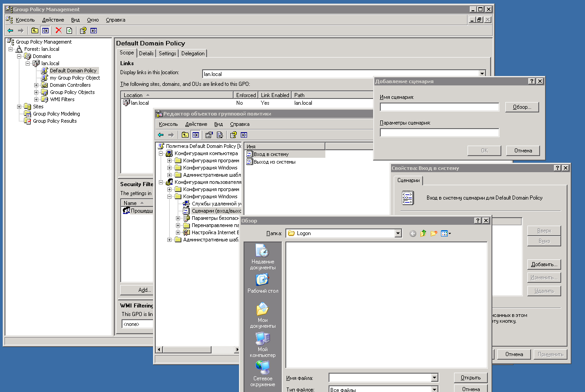
Task: Open Display links in this location dropdown
Action: (x=482, y=74)
